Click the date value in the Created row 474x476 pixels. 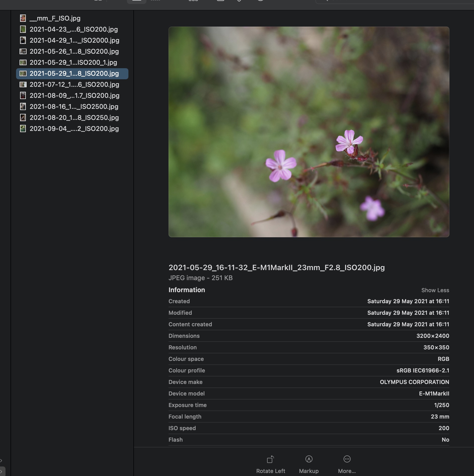tap(408, 301)
